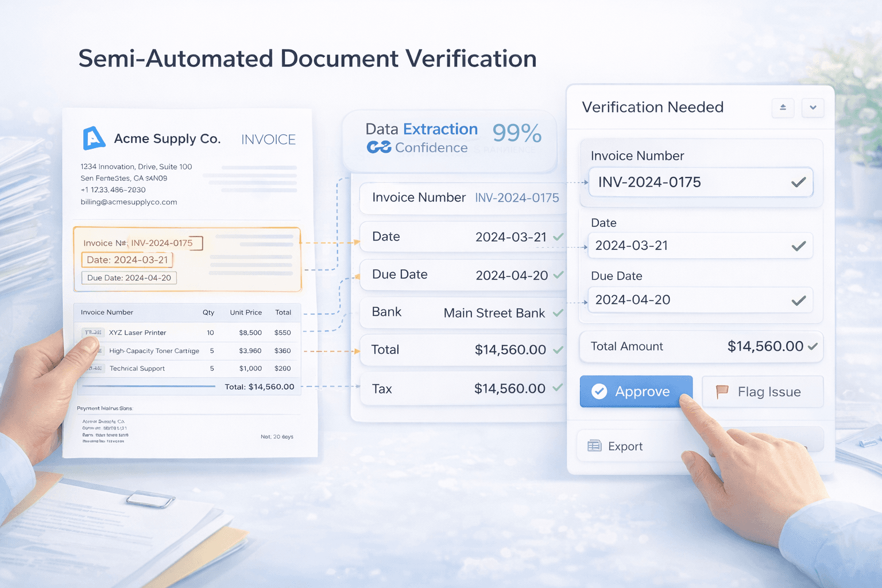This screenshot has width=882, height=588.
Task: Toggle the checkmark in the panel Date field
Action: [798, 246]
